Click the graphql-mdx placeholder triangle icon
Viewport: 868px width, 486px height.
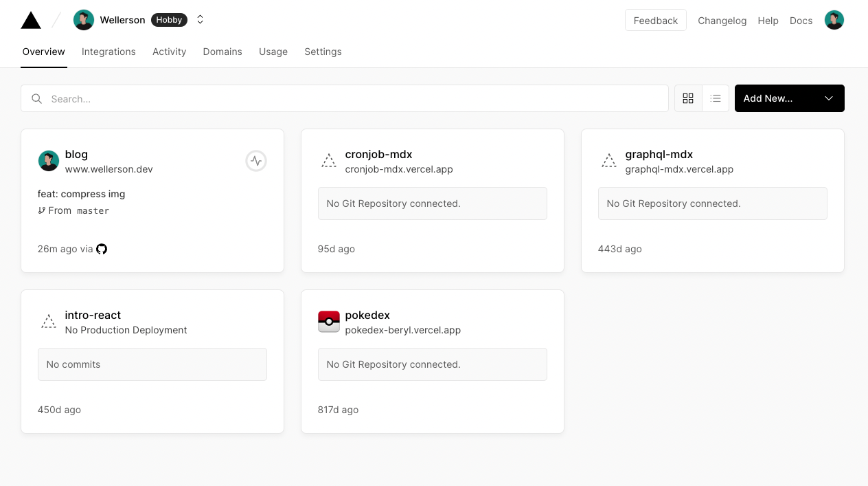click(609, 161)
